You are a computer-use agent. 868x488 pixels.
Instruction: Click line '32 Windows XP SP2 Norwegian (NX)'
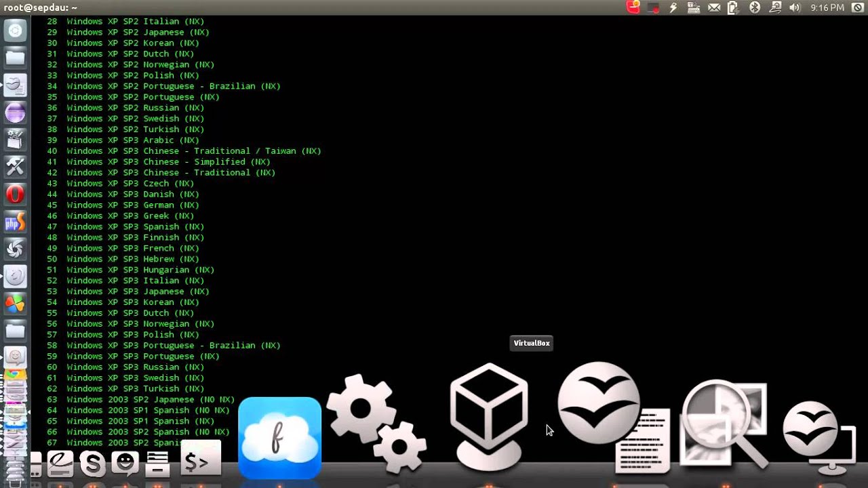(x=131, y=65)
